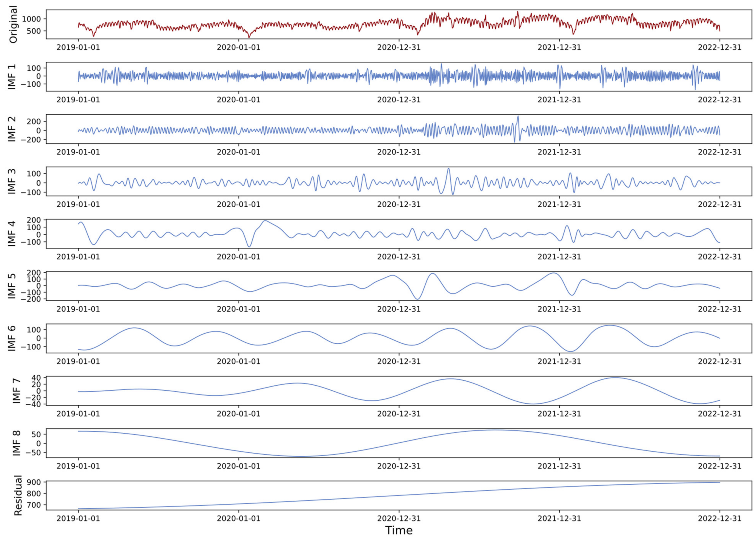Click 2021-12-31 tick label under IMF 2 plot
The height and width of the screenshot is (541, 756).
pyautogui.click(x=559, y=152)
